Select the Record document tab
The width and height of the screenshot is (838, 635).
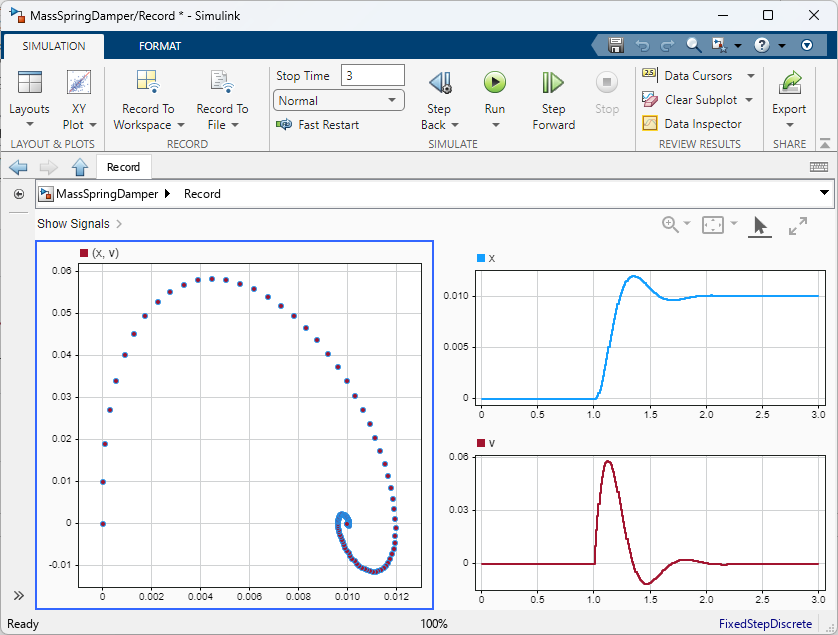click(x=124, y=167)
